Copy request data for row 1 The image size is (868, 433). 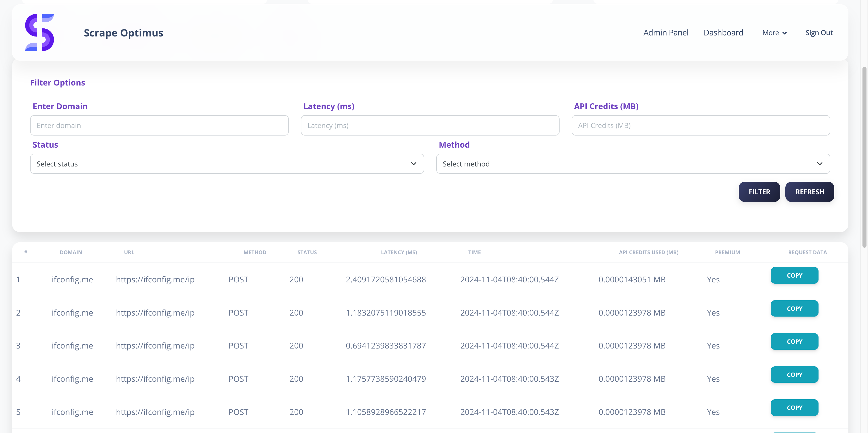(x=794, y=276)
